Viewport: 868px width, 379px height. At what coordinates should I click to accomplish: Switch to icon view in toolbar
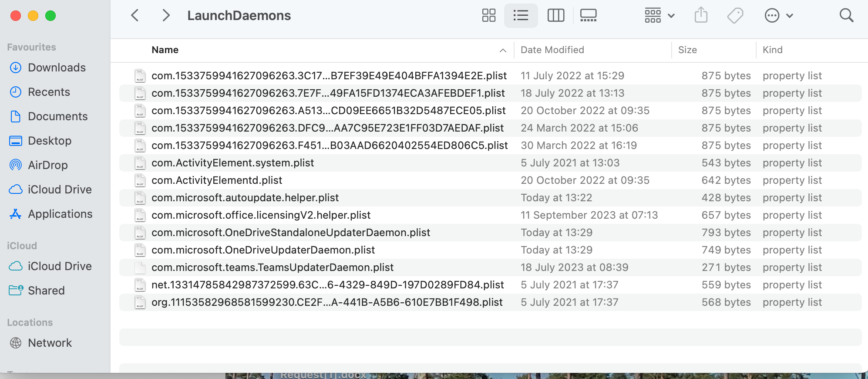pos(488,15)
